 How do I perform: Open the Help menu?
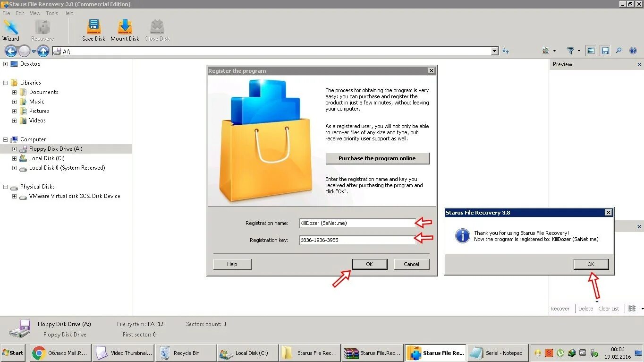pos(68,13)
